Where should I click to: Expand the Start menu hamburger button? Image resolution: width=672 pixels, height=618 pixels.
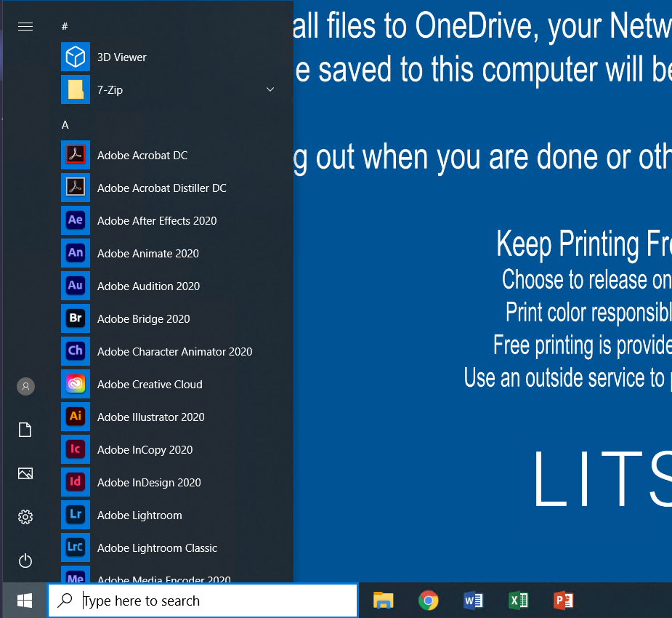pyautogui.click(x=25, y=27)
